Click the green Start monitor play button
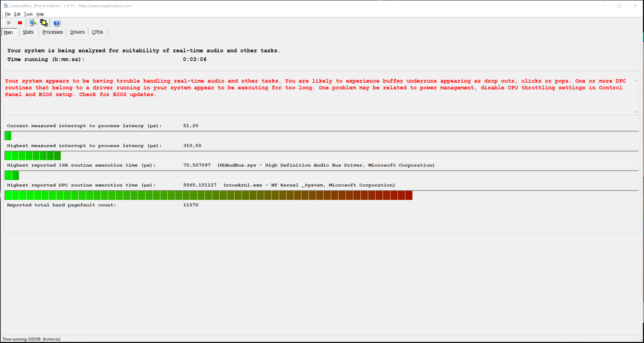Image resolution: width=644 pixels, height=343 pixels. click(x=9, y=23)
